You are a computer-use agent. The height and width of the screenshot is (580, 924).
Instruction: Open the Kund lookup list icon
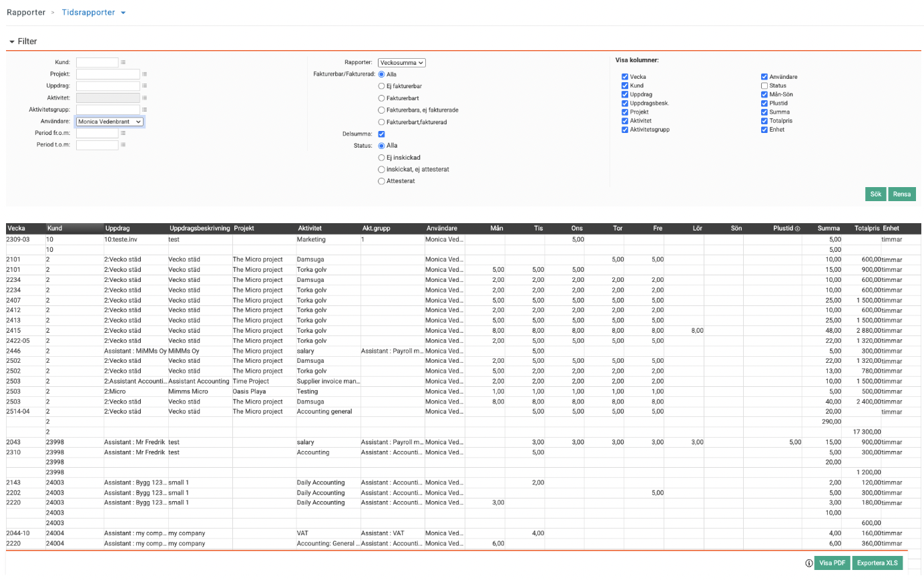123,62
